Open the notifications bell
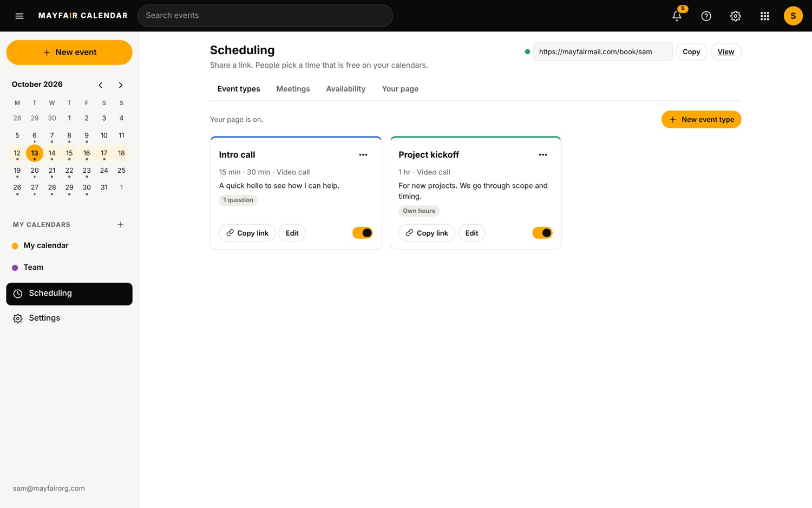The image size is (812, 508). [677, 16]
